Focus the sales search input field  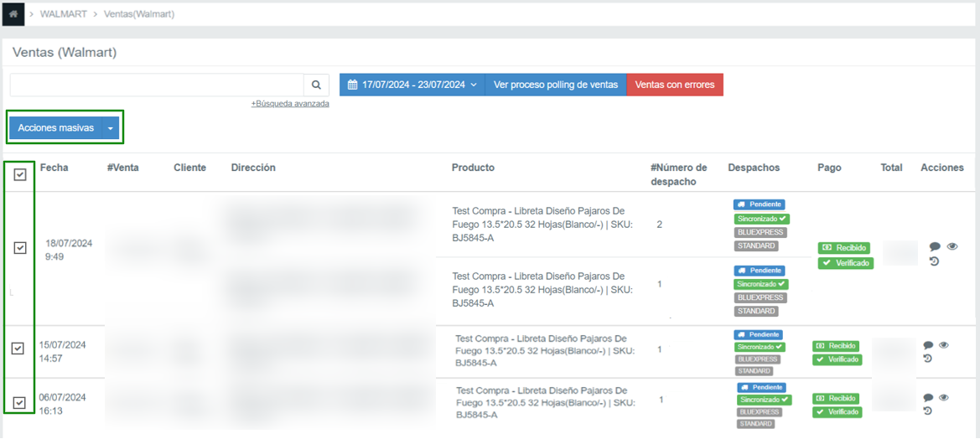pyautogui.click(x=157, y=85)
